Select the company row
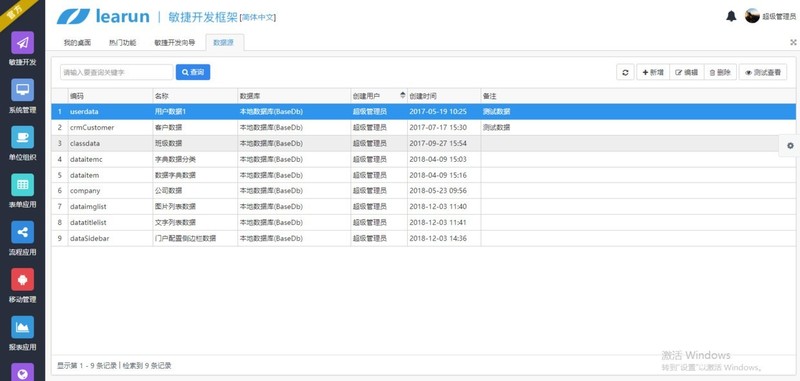800x381 pixels. (x=423, y=191)
